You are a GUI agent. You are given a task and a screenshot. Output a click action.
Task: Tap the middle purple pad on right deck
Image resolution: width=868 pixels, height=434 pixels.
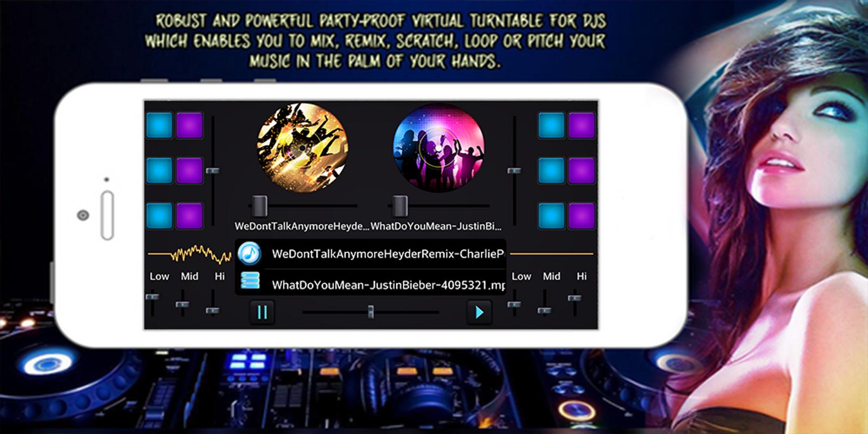[x=582, y=170]
